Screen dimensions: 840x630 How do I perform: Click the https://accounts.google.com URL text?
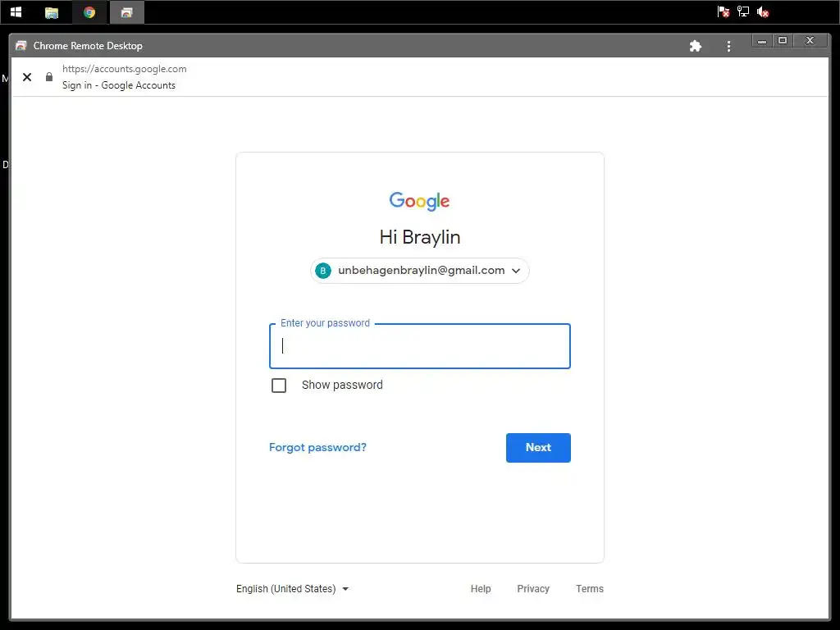coord(125,69)
